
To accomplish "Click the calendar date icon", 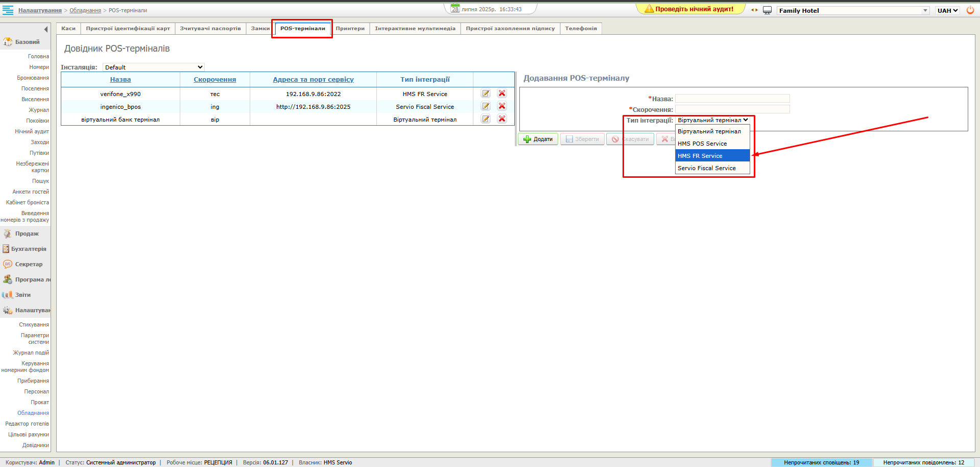I will [x=455, y=9].
